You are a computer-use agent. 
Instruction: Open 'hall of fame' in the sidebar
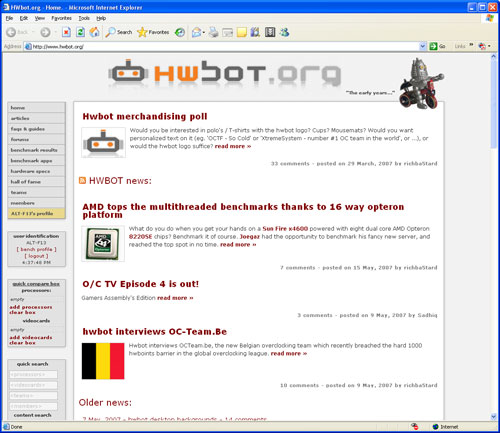click(36, 182)
